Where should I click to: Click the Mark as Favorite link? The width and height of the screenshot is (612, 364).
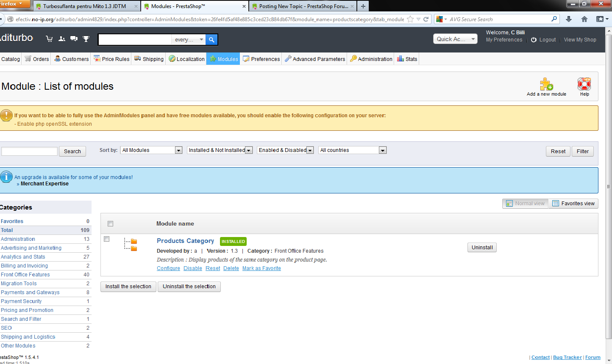point(261,268)
